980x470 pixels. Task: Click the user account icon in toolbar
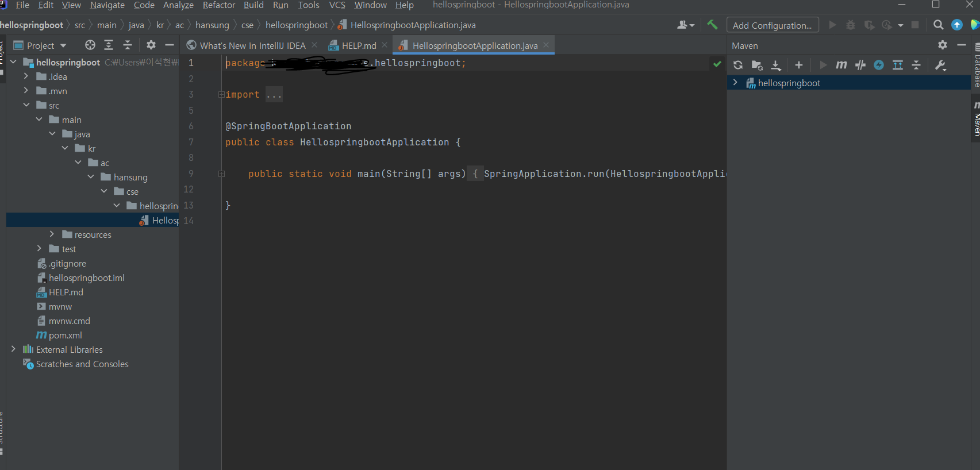coord(685,25)
